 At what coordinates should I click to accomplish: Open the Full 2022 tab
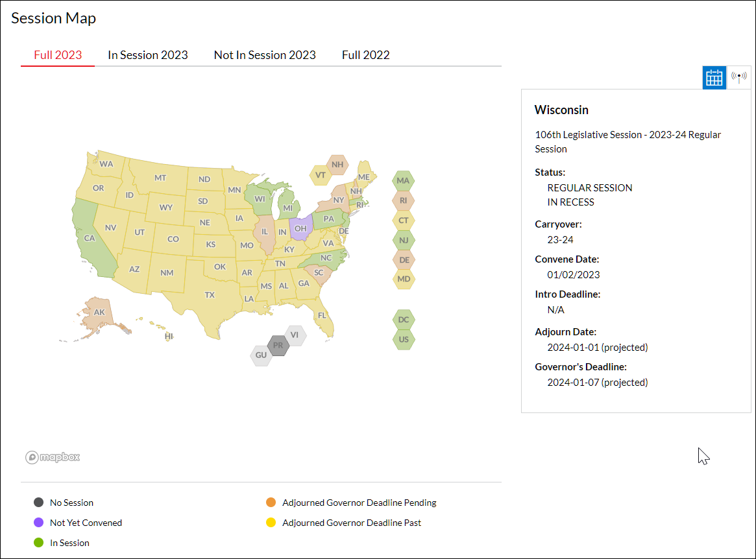[365, 55]
